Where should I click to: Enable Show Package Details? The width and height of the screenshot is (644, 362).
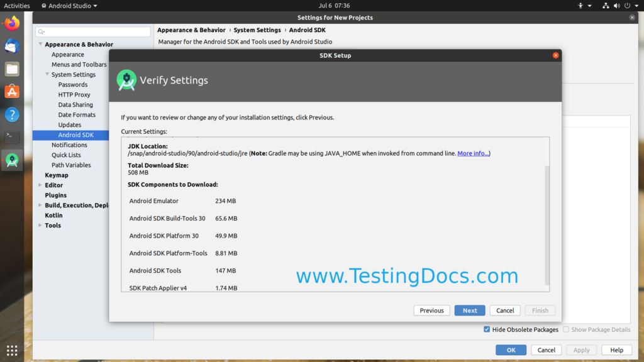pyautogui.click(x=567, y=329)
